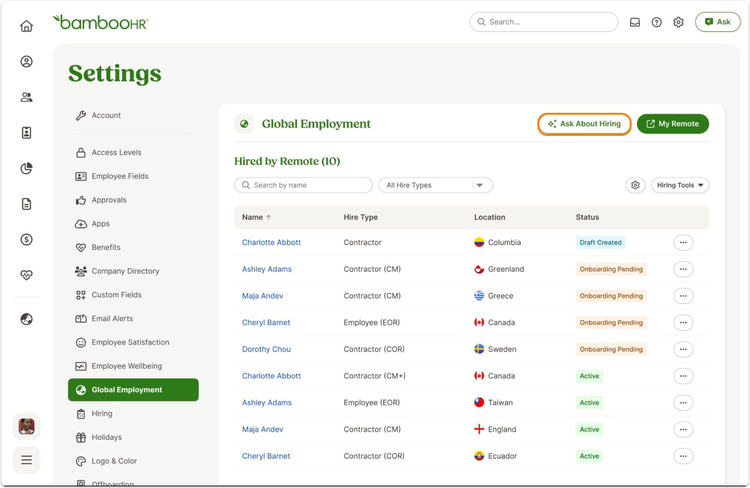Open My Remote external link button
Image resolution: width=750 pixels, height=488 pixels.
coord(673,124)
